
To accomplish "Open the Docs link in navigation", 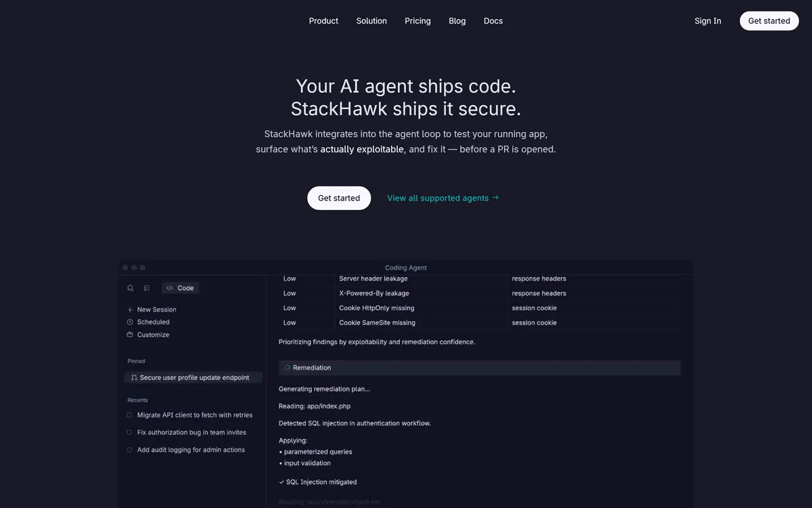I will (x=493, y=21).
